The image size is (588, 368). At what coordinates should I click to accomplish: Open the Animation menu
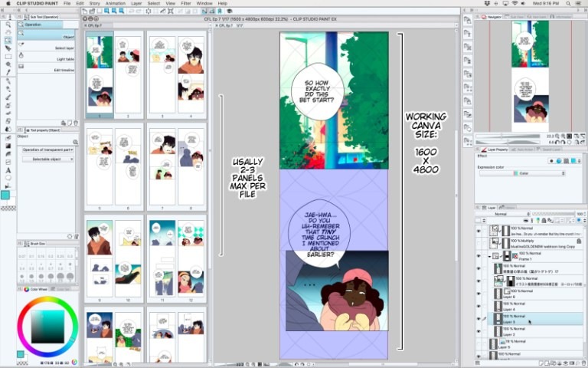(x=116, y=3)
